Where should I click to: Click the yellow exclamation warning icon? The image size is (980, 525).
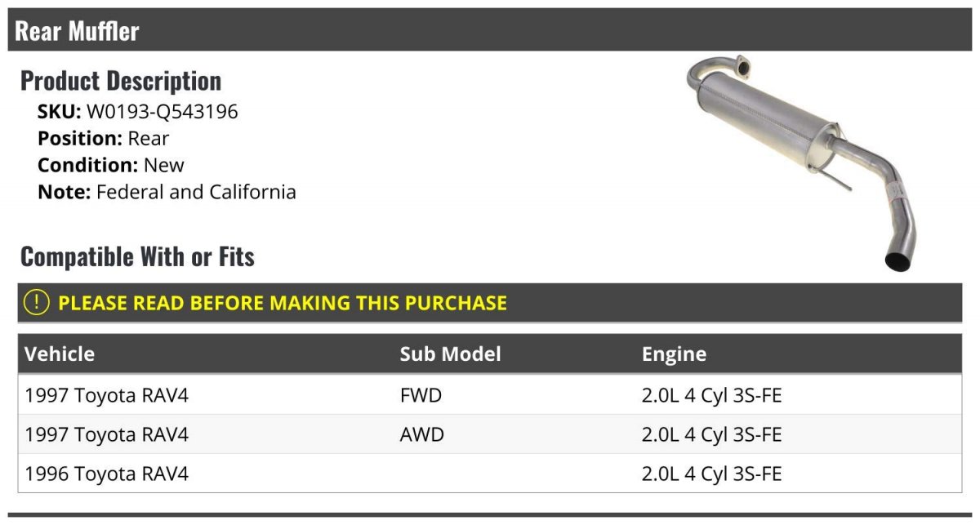37,302
